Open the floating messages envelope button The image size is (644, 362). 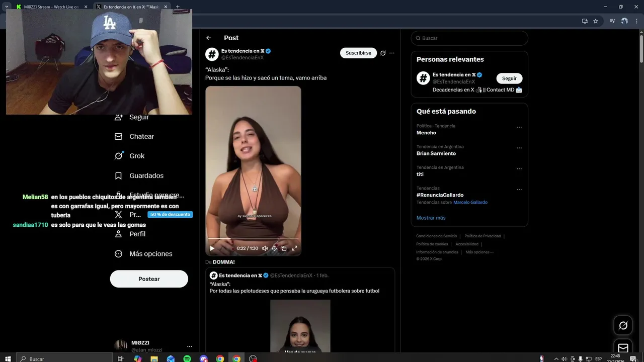623,348
